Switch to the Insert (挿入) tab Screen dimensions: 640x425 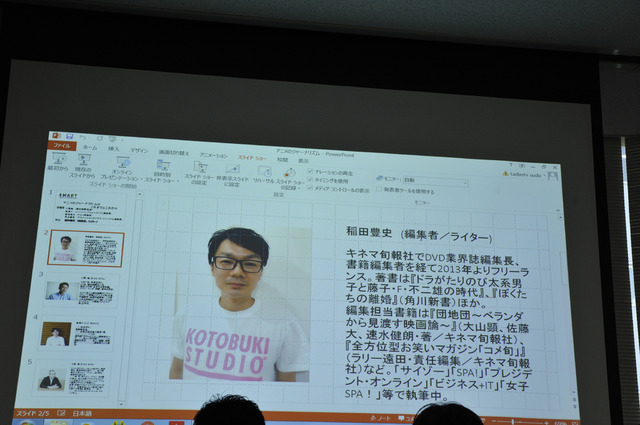(113, 149)
